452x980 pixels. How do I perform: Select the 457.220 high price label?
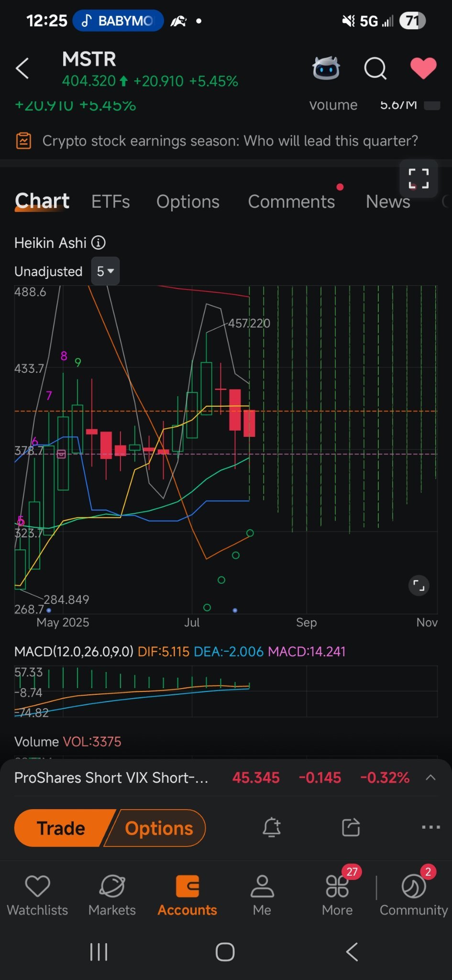click(x=249, y=323)
